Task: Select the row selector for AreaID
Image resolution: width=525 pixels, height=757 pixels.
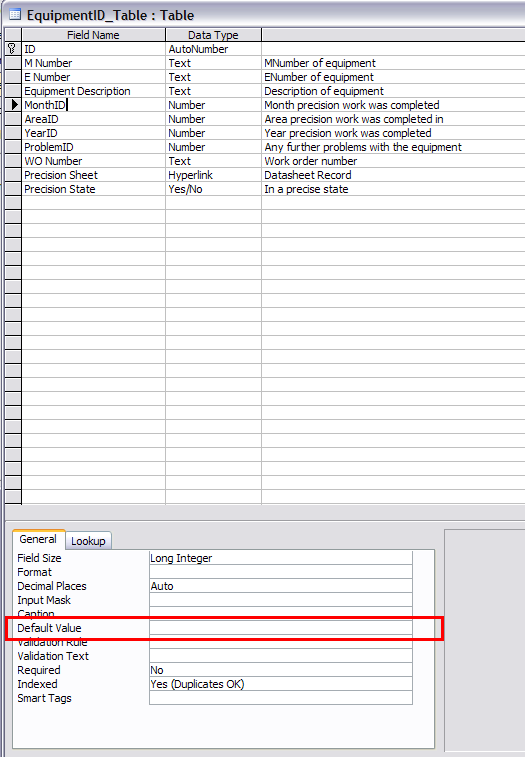Action: coord(13,119)
